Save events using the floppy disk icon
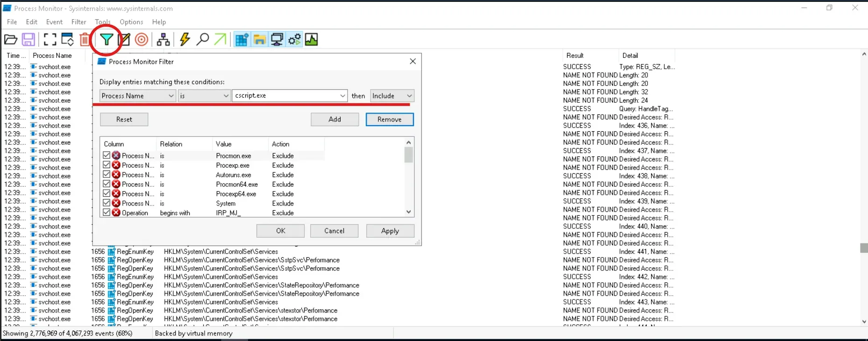868x341 pixels. click(x=28, y=40)
